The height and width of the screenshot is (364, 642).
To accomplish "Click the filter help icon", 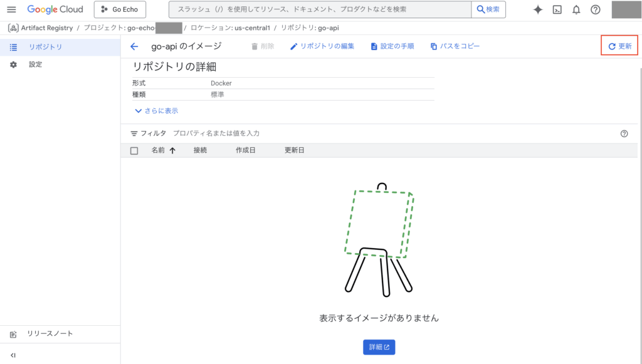I will click(624, 133).
